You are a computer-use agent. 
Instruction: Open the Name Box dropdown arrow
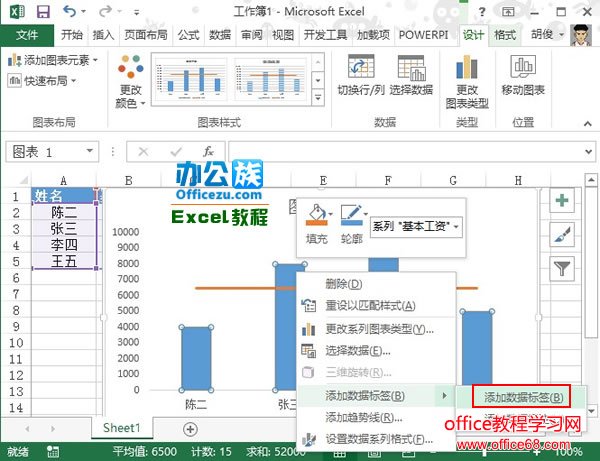[90, 150]
